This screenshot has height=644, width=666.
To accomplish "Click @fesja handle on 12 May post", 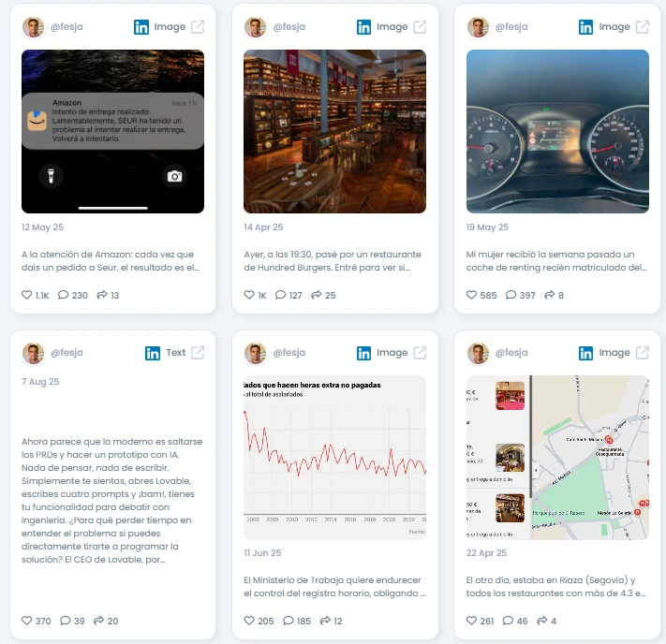I will [67, 27].
